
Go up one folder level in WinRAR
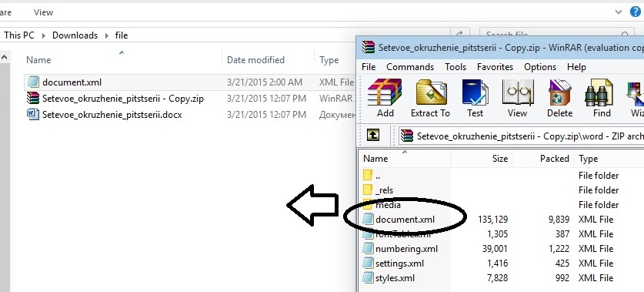click(x=373, y=135)
